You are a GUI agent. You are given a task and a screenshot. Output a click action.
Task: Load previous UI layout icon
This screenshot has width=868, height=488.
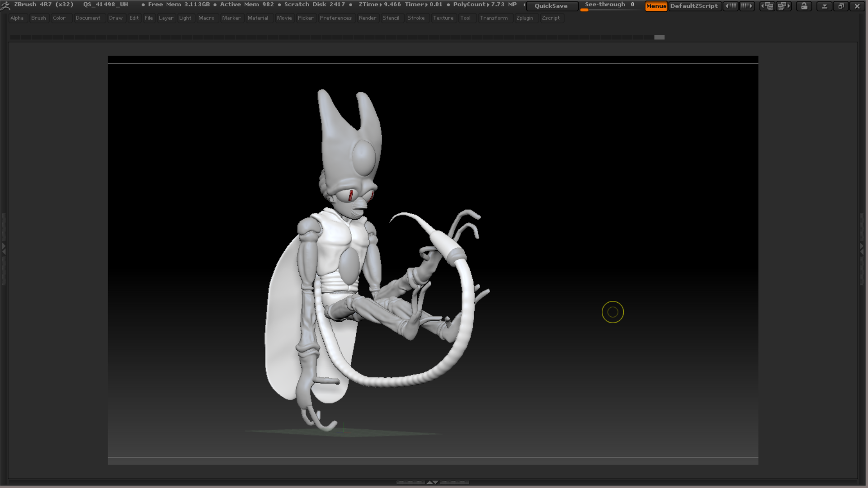[x=767, y=6]
